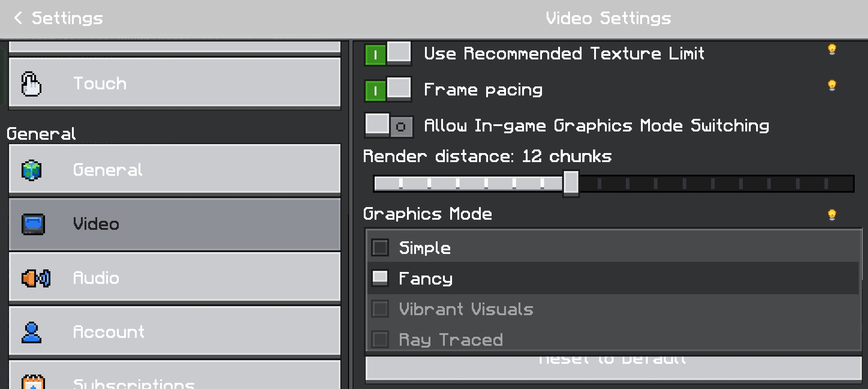This screenshot has width=868, height=389.
Task: Click the globe icon for General
Action: (32, 170)
